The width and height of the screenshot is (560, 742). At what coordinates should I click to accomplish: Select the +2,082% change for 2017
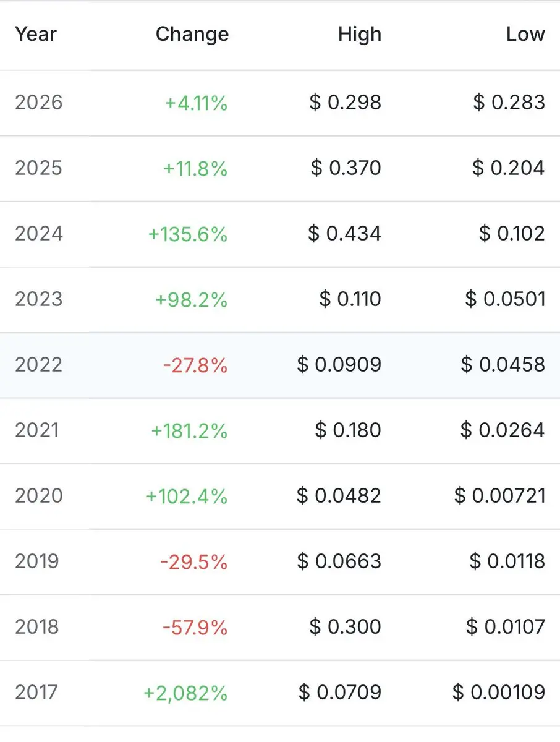click(185, 693)
